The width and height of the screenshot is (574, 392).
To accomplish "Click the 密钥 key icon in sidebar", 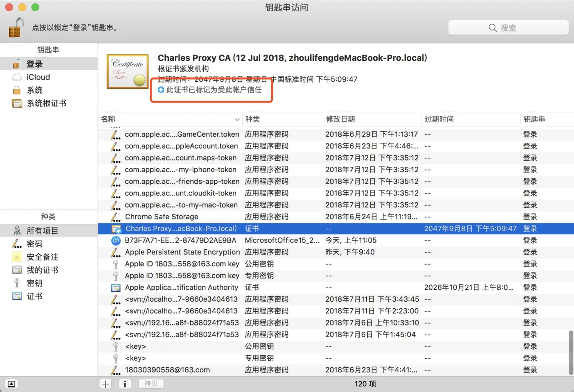I will tap(17, 283).
